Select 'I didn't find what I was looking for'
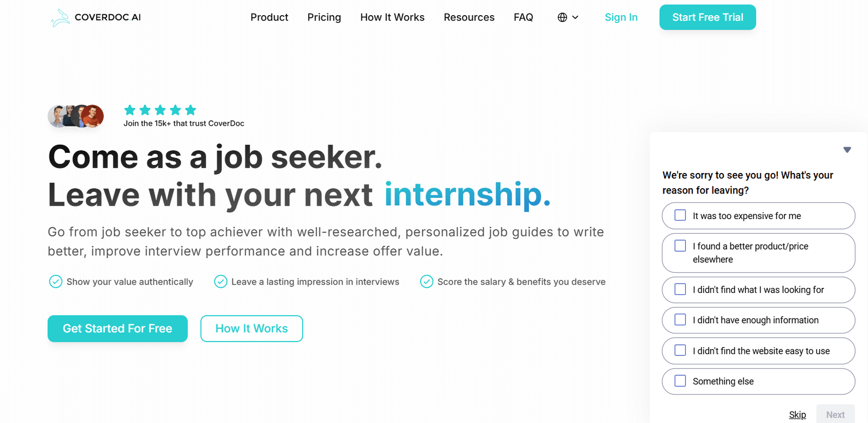The height and width of the screenshot is (423, 868). click(680, 290)
